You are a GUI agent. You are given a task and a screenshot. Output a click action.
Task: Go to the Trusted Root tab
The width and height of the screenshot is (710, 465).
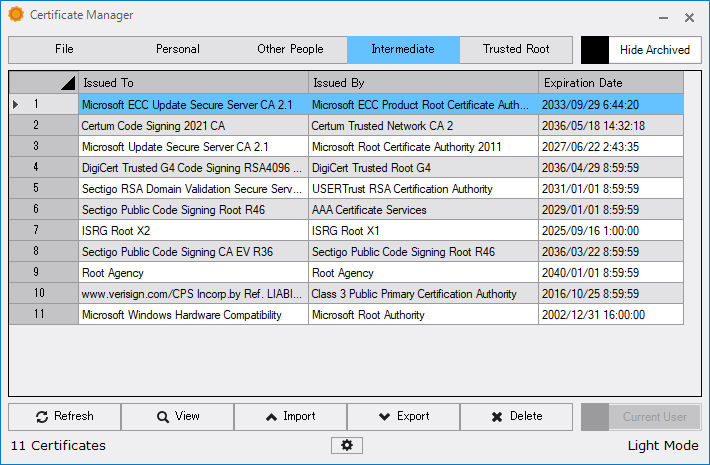[x=516, y=49]
